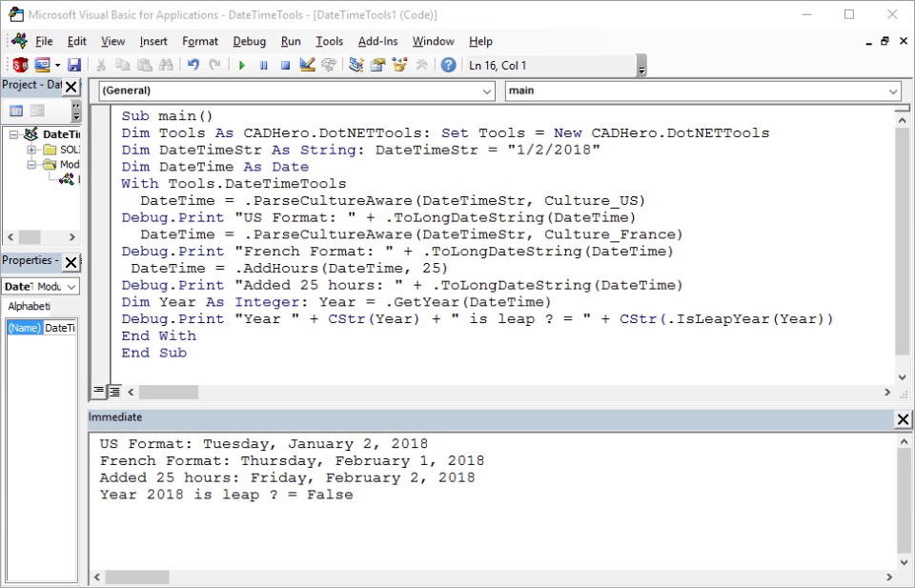Click the Immediate window horizontal scrollbar thumb
Viewport: 915px width, 588px height.
[x=137, y=578]
